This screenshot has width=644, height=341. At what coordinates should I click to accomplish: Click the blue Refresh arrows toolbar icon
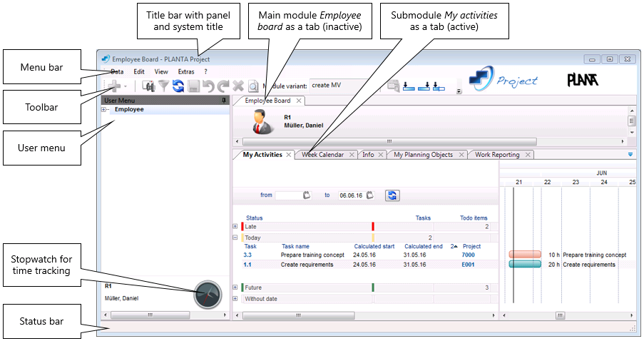(178, 86)
